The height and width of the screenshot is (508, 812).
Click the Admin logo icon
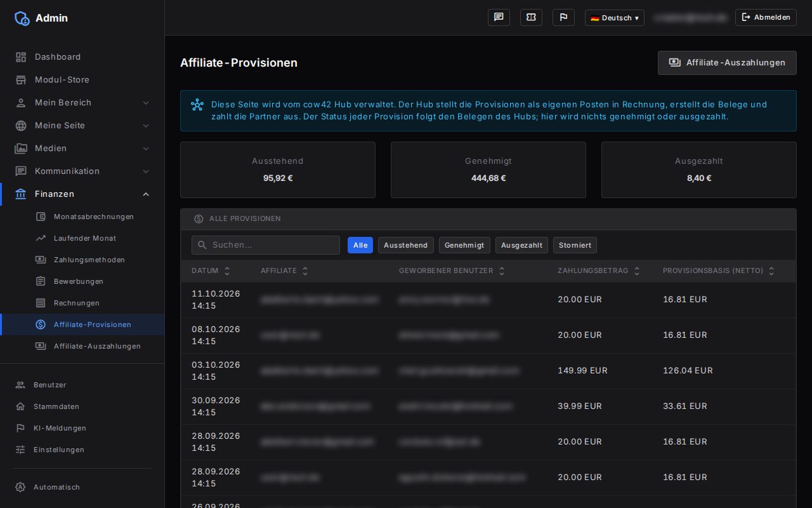click(x=22, y=18)
